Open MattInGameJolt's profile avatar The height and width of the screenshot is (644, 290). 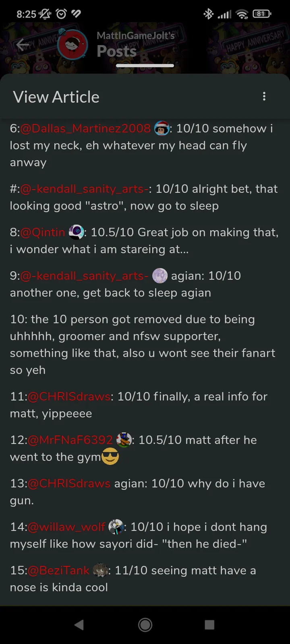click(x=72, y=45)
